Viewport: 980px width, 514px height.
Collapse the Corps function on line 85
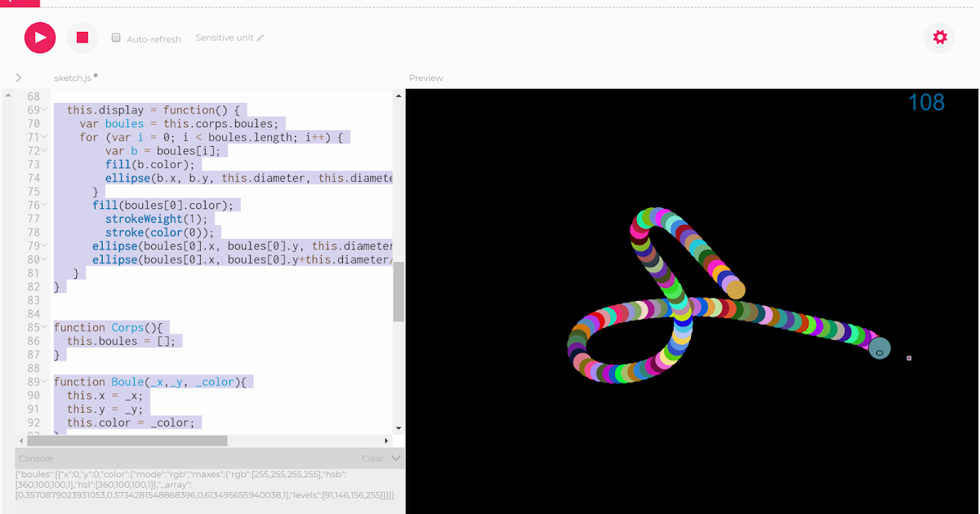click(x=42, y=326)
